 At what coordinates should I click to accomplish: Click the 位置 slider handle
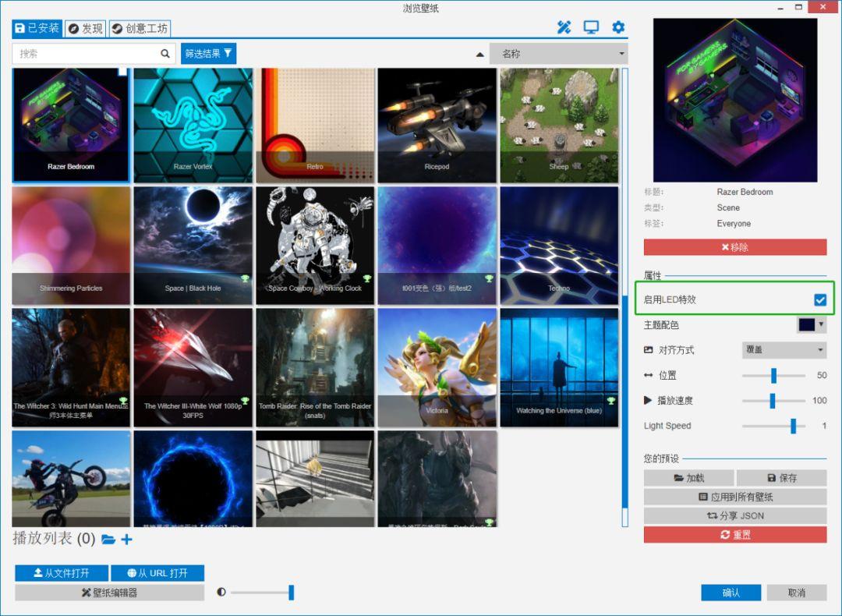tap(773, 375)
